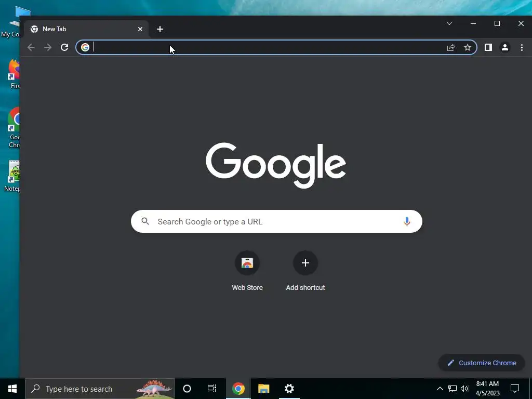Open the Chrome three-dot menu
The image size is (532, 399).
[x=522, y=47]
